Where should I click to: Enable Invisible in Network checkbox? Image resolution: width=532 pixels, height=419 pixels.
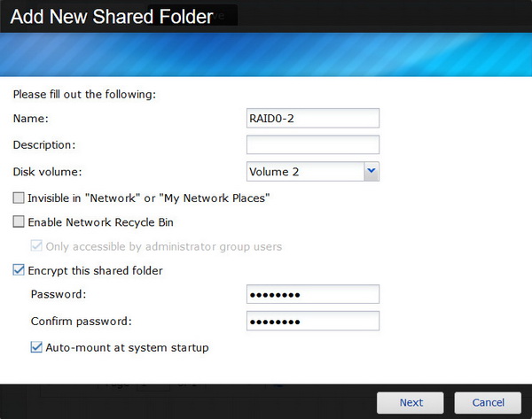[x=19, y=198]
